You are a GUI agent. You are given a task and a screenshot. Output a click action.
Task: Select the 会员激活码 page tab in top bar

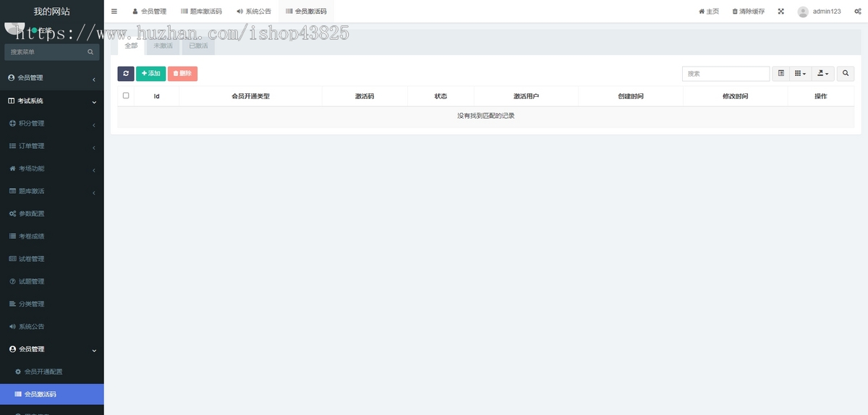306,12
